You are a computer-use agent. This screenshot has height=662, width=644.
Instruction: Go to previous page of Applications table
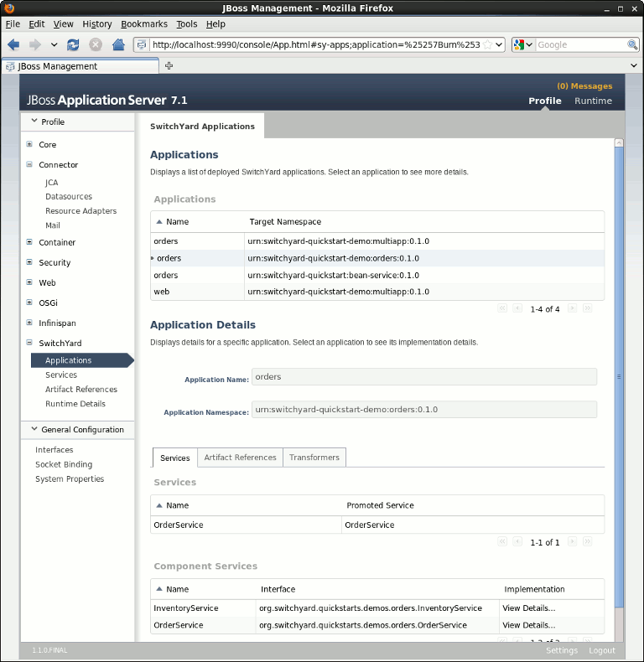tap(517, 308)
